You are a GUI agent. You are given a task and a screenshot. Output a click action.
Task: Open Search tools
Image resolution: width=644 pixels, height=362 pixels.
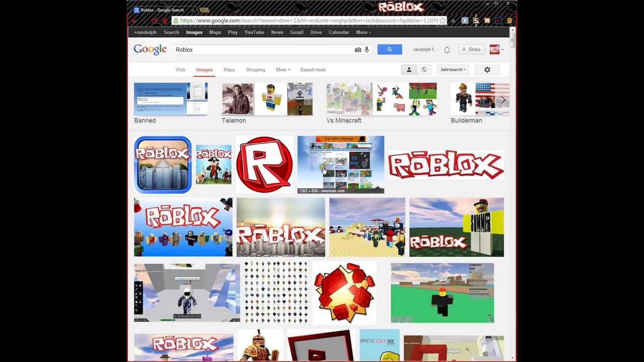[313, 70]
